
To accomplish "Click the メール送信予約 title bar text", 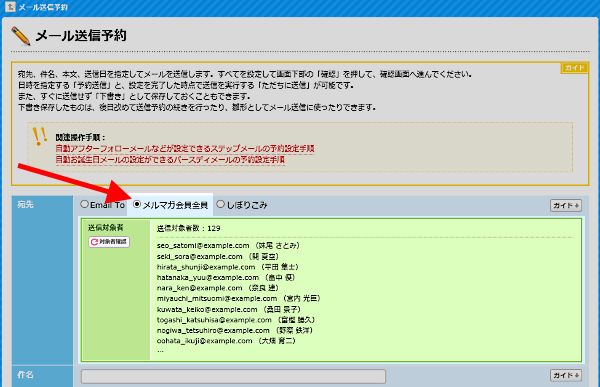I will click(43, 7).
